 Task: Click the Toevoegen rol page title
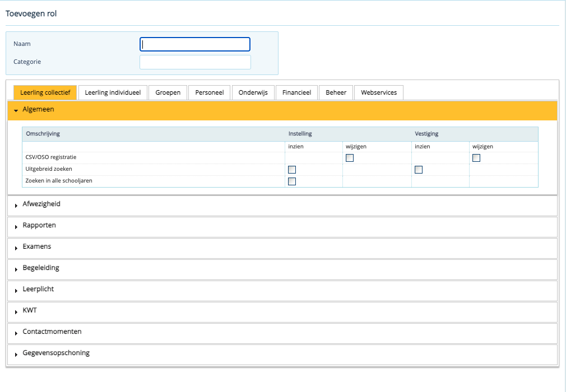31,13
